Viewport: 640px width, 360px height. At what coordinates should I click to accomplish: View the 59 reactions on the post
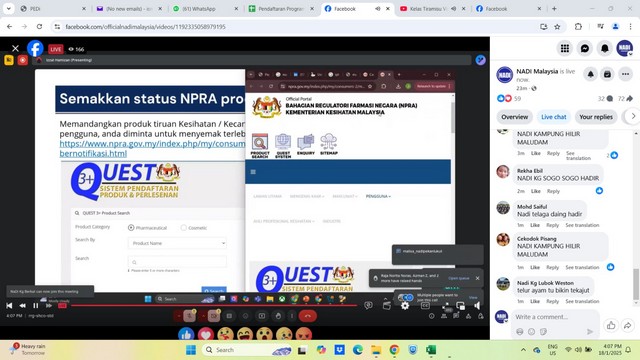[x=509, y=98]
